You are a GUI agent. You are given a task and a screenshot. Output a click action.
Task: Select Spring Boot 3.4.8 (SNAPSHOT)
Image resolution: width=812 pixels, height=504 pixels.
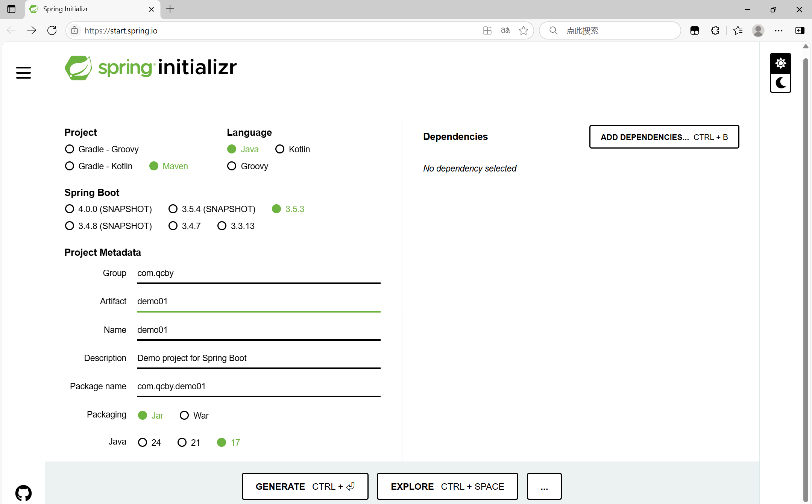coord(108,226)
